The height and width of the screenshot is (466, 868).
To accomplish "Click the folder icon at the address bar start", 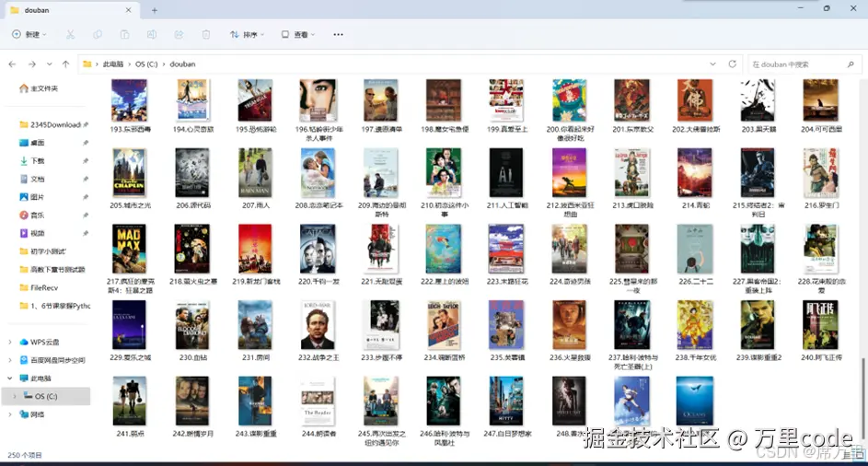I will coord(87,64).
